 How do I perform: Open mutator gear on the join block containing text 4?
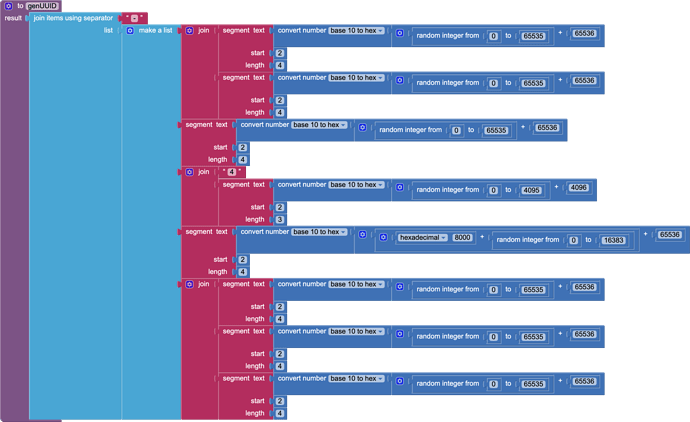[190, 172]
